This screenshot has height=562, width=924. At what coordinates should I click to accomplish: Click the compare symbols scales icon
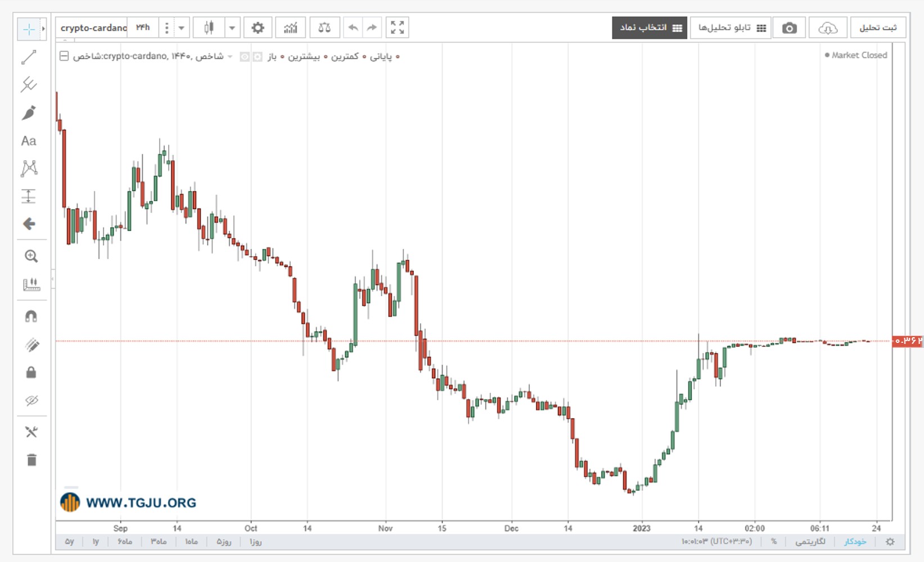(x=324, y=28)
